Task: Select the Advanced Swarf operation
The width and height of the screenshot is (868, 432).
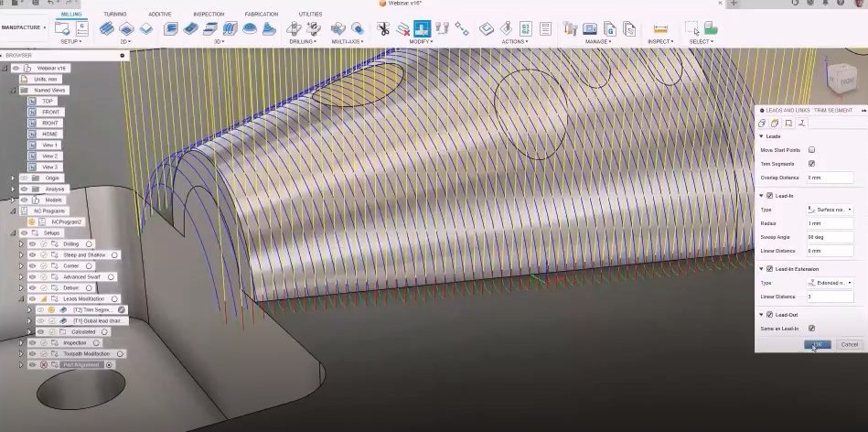Action: tap(80, 277)
